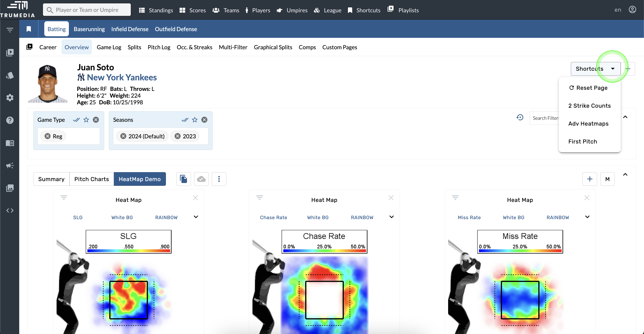Screen dimensions: 644x334
Task: Collapse the filters section with the chevron
Action: pos(626,117)
